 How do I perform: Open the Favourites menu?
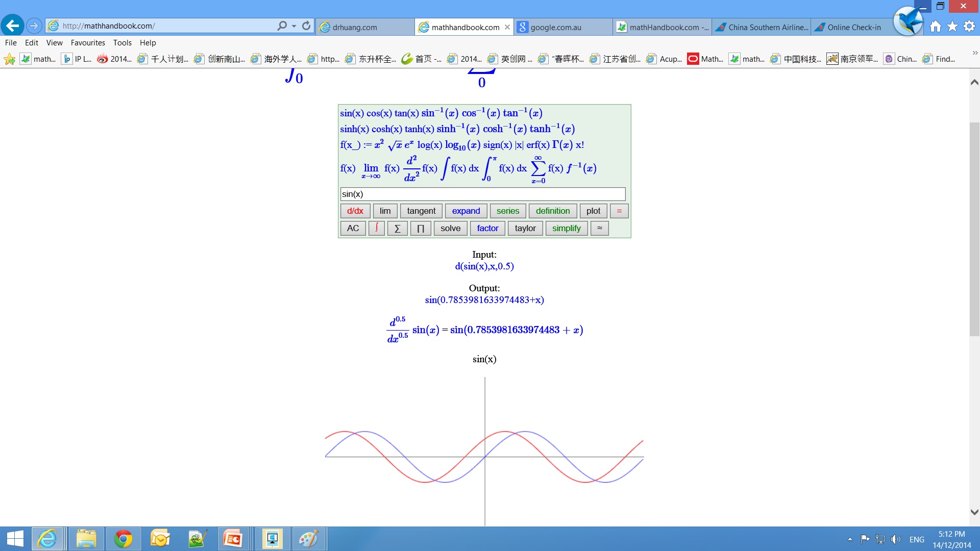coord(88,43)
